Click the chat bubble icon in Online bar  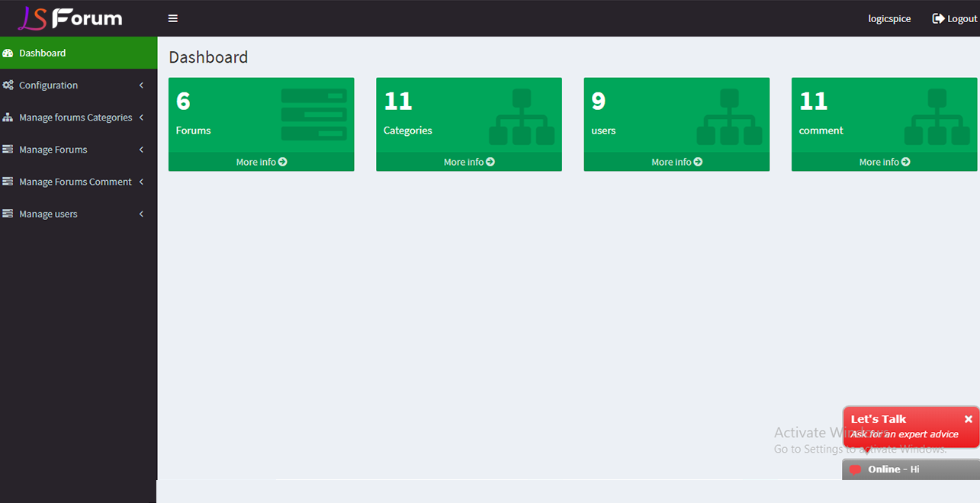coord(855,469)
